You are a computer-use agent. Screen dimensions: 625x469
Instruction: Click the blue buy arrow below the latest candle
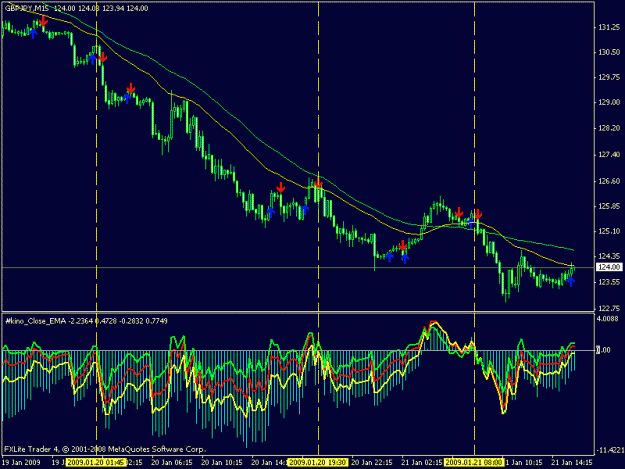point(571,282)
